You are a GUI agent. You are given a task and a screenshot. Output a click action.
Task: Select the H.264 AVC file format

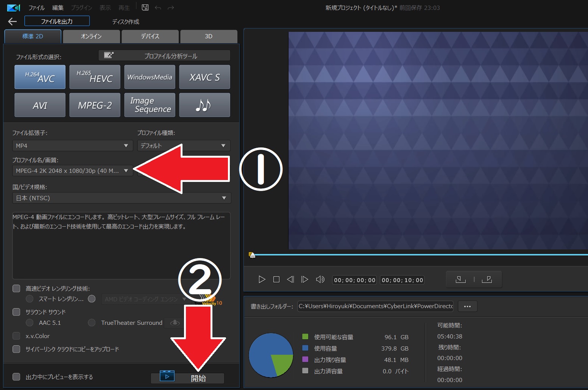pyautogui.click(x=40, y=77)
